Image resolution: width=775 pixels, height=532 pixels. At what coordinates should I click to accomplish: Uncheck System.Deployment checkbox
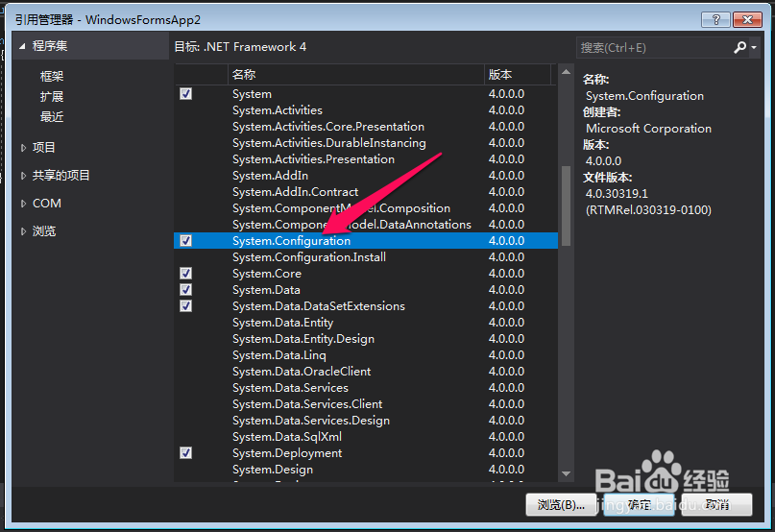coord(186,453)
